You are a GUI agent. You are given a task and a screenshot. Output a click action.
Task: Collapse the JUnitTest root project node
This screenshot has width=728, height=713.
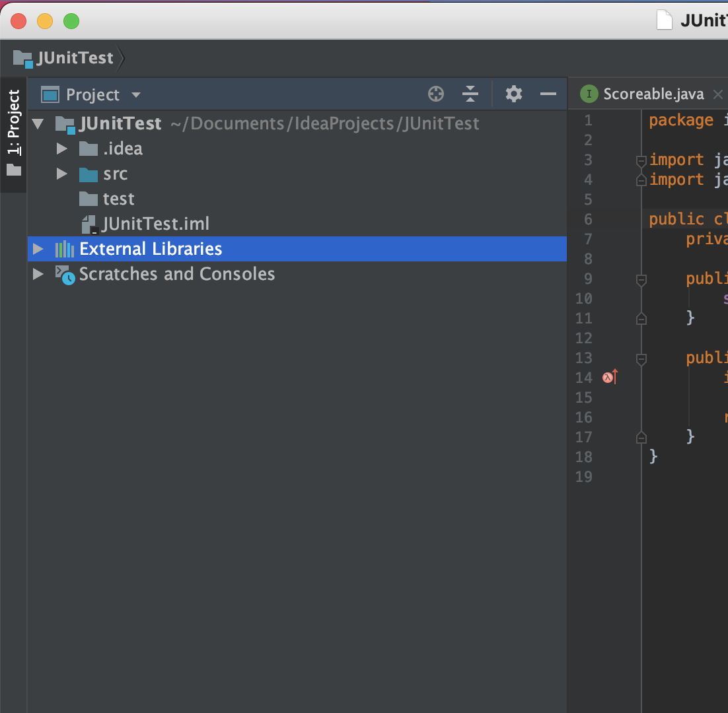pyautogui.click(x=38, y=124)
